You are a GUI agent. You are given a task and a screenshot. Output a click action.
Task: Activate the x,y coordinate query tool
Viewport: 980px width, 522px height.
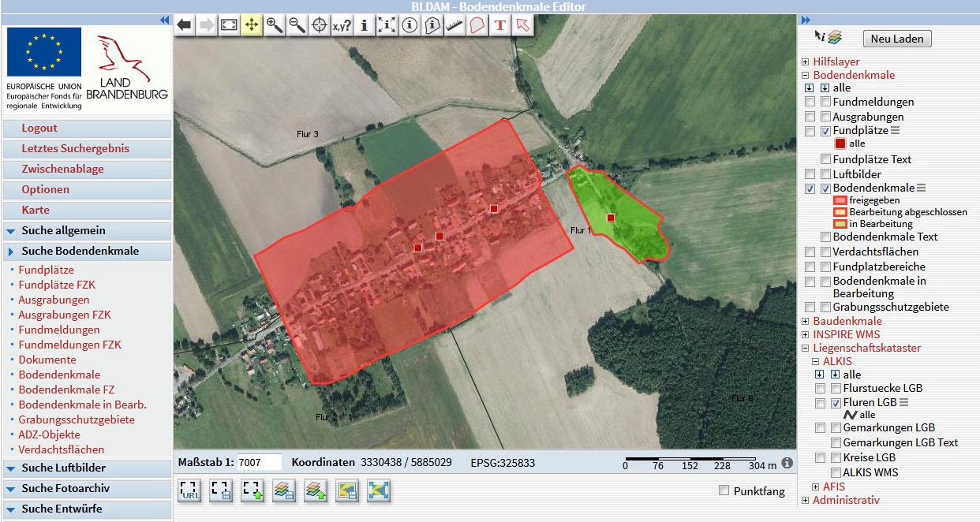[342, 25]
